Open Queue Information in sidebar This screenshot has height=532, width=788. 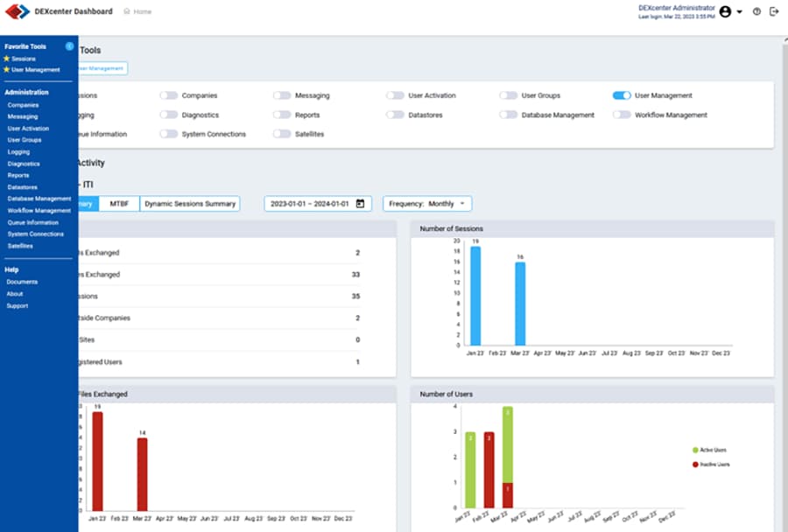click(x=33, y=222)
